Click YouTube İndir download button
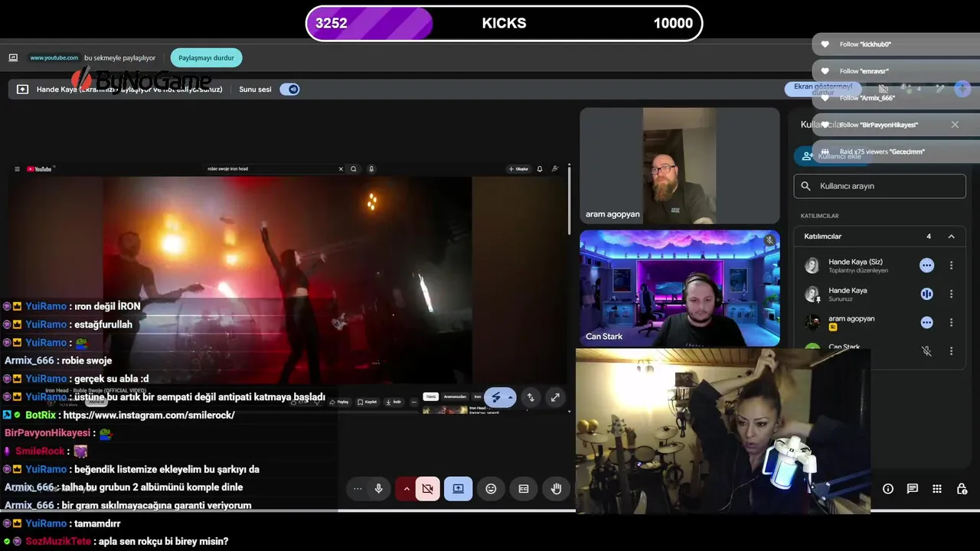 (x=394, y=402)
